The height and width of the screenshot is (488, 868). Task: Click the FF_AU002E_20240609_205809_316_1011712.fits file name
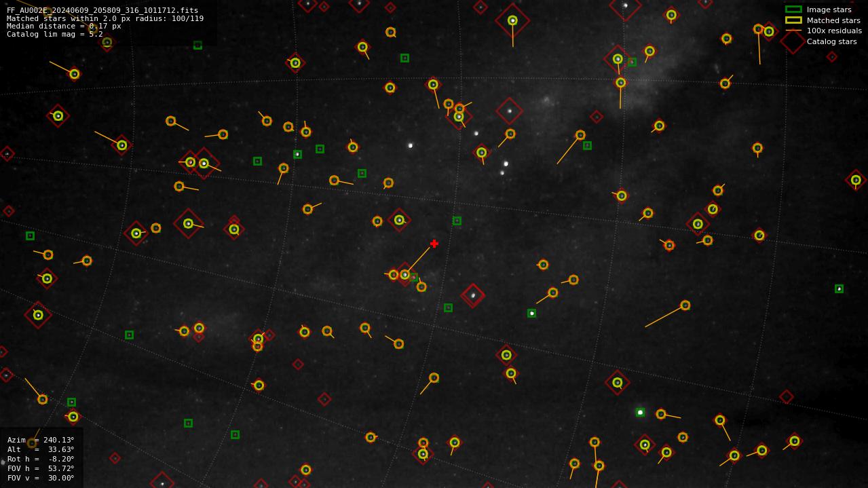102,11
